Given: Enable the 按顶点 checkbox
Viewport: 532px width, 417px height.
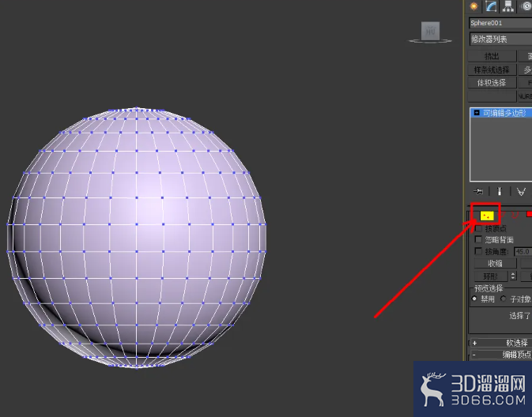Looking at the screenshot, I should [x=478, y=228].
